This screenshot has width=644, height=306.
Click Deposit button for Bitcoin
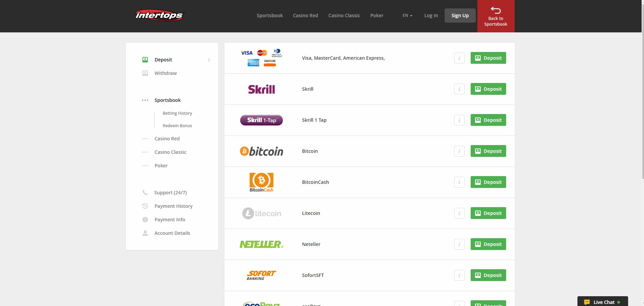(488, 151)
